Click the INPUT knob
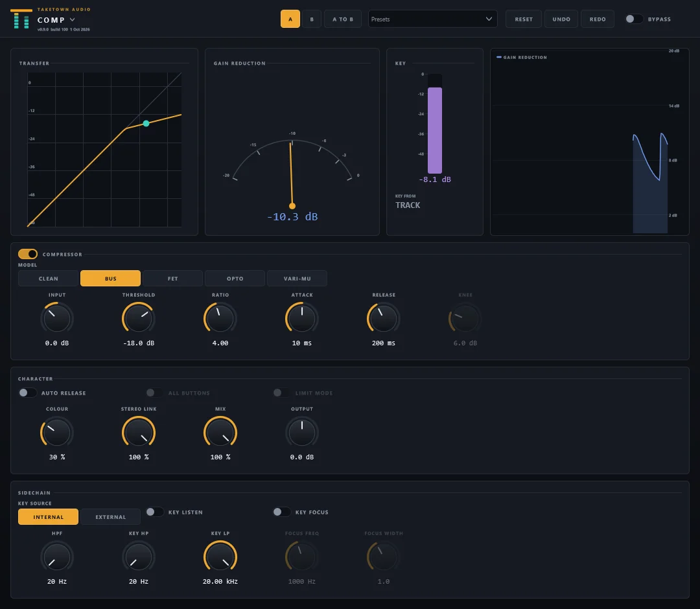Image resolution: width=700 pixels, height=609 pixels. click(x=56, y=319)
